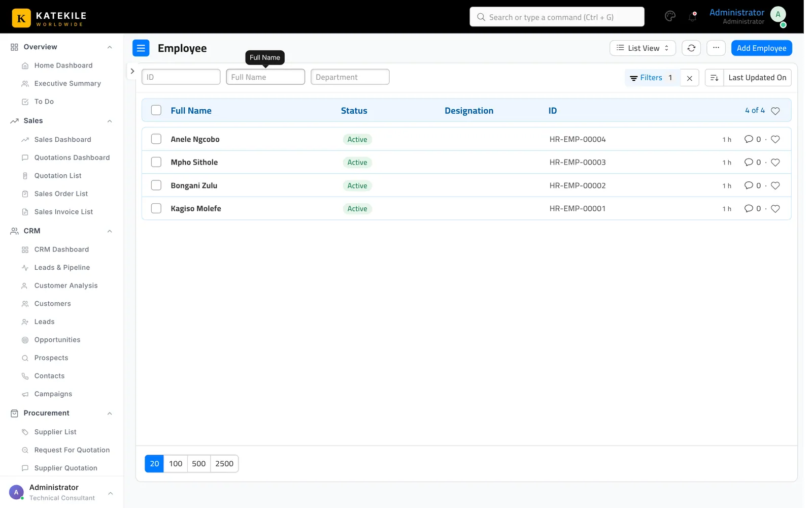
Task: Open the Filters 1 button
Action: pyautogui.click(x=652, y=78)
